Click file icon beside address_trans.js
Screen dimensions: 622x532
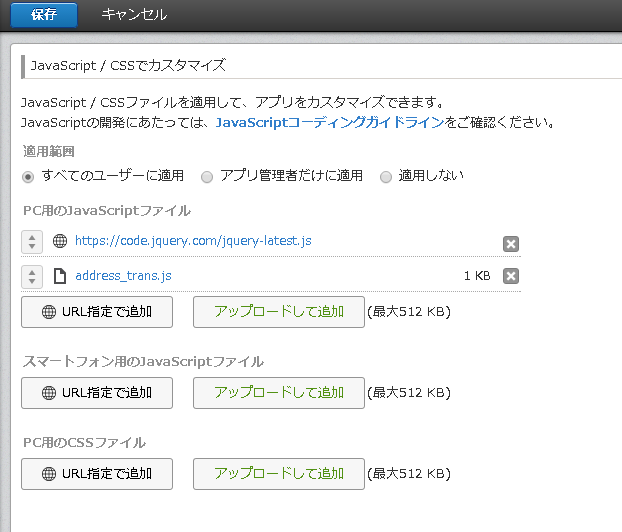click(x=60, y=276)
